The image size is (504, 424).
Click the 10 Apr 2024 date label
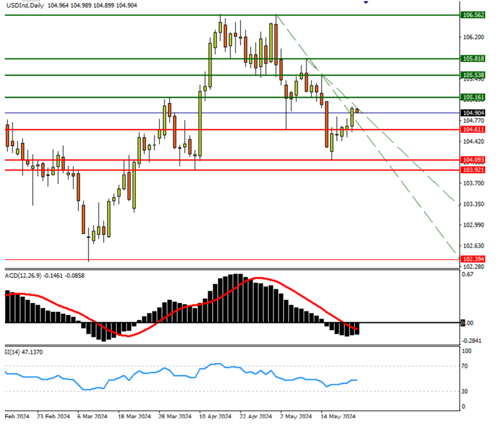(215, 417)
